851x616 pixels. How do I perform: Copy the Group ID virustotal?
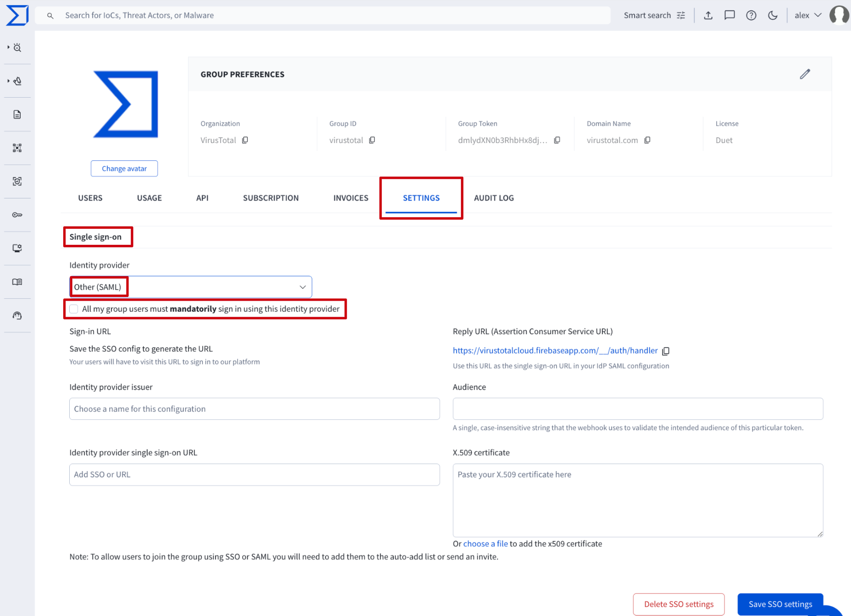click(372, 140)
